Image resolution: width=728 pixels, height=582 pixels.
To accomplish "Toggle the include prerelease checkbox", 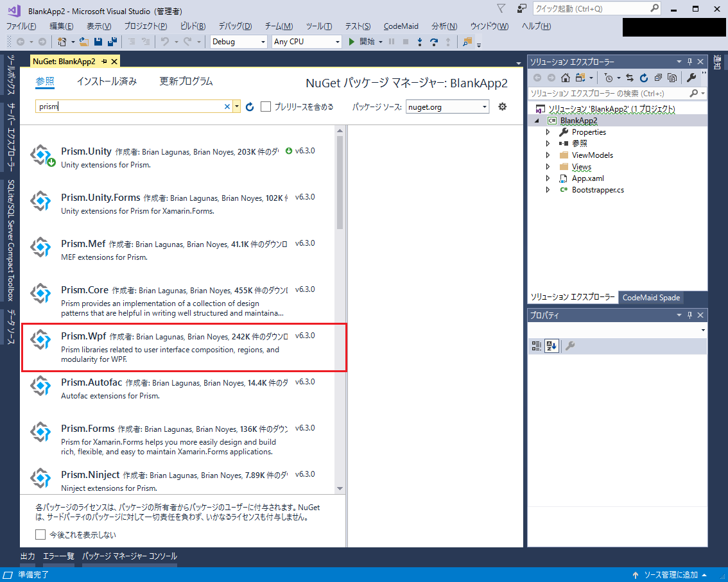I will point(266,107).
